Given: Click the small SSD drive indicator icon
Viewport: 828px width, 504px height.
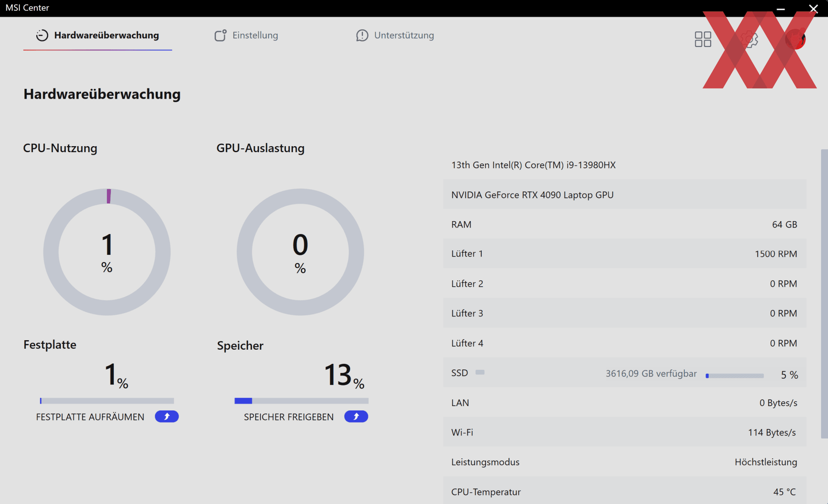Looking at the screenshot, I should pos(480,372).
